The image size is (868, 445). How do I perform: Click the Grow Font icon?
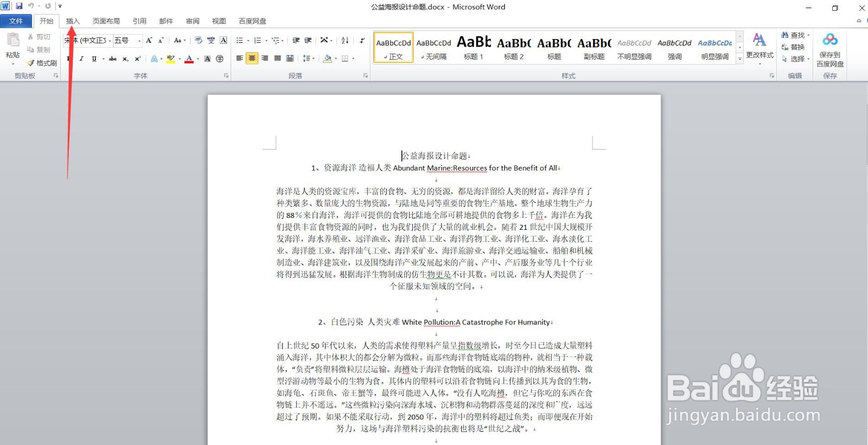[x=149, y=41]
